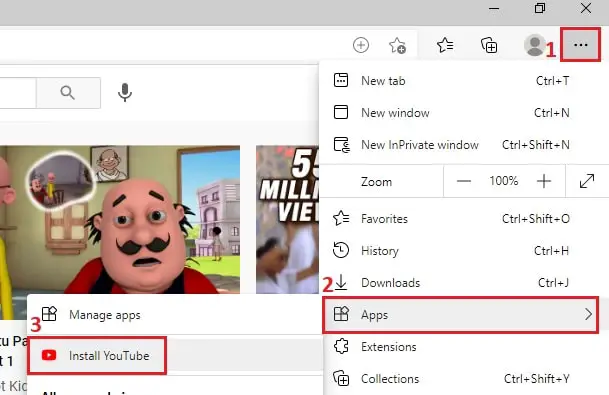
Task: Expand the Apps submenu chevron
Action: click(589, 314)
